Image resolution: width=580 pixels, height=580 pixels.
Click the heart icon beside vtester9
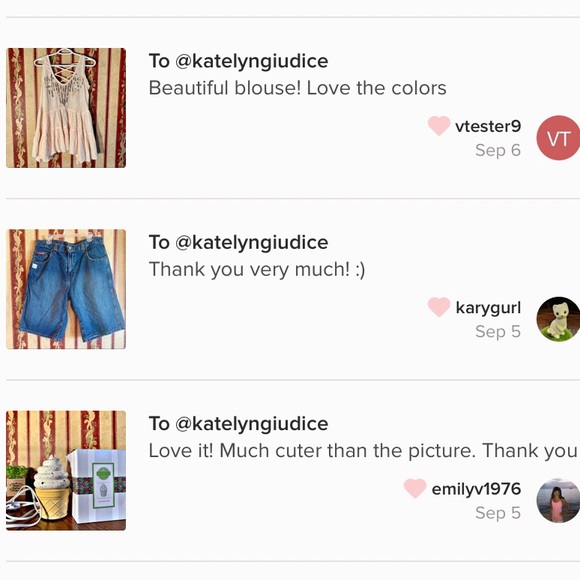coord(439,126)
